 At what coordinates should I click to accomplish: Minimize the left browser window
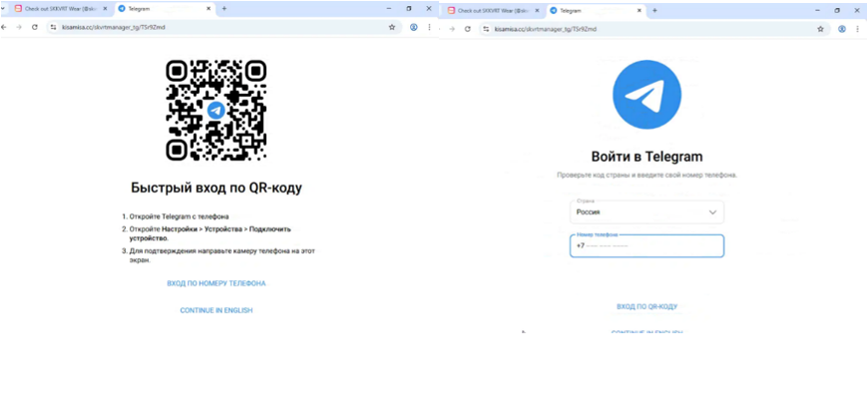pos(389,9)
